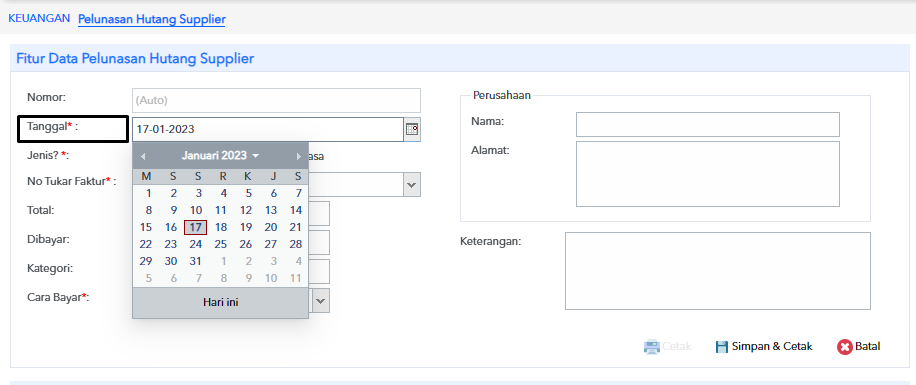
Task: Click the Nama company input field
Action: [x=707, y=124]
